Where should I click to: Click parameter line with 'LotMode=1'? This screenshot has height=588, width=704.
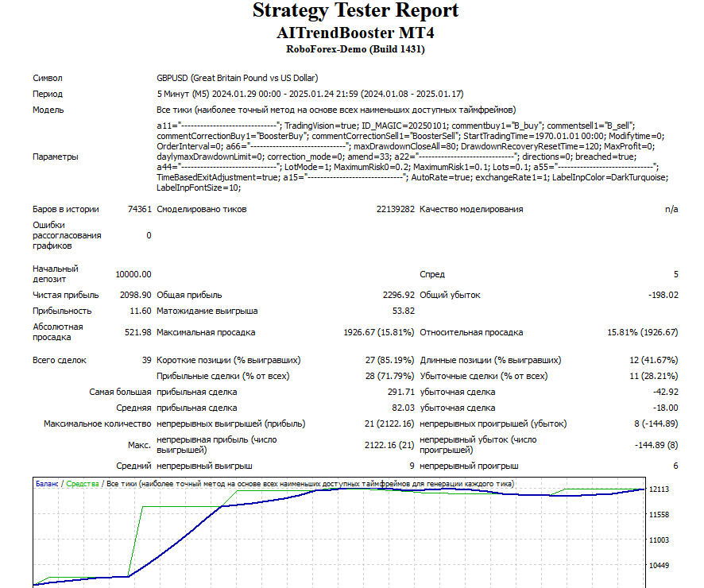[408, 167]
